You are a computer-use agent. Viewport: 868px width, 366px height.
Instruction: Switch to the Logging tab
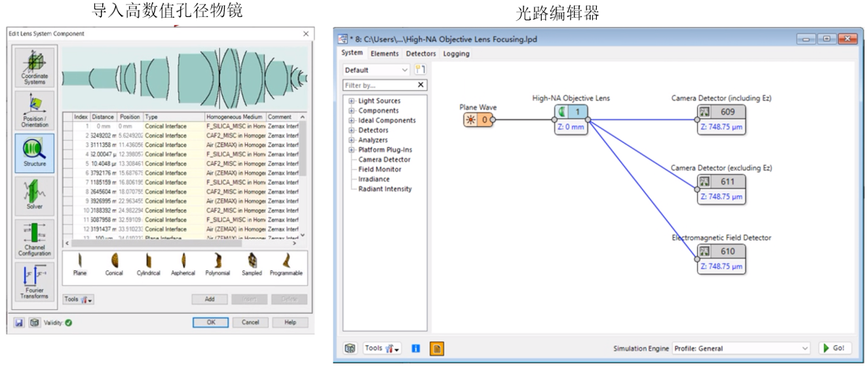point(456,54)
